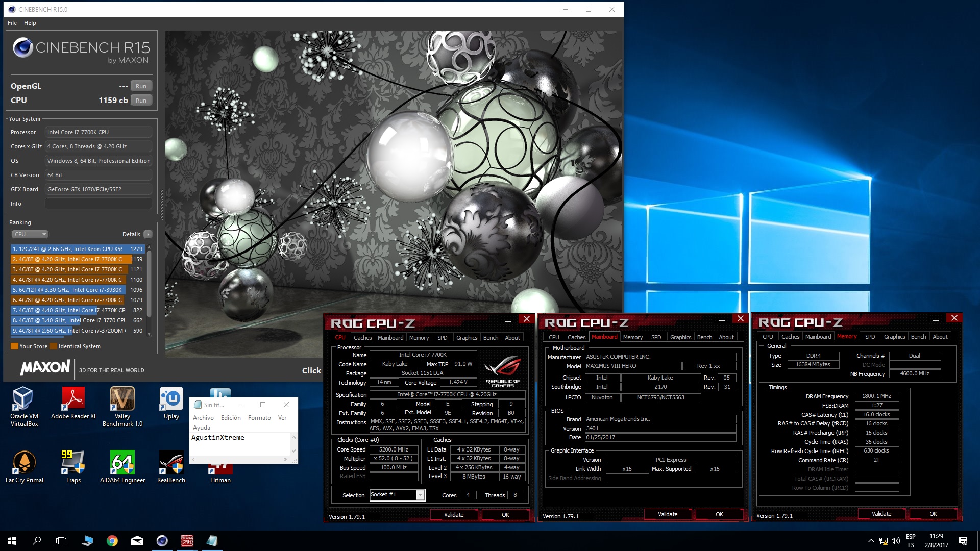The width and height of the screenshot is (980, 551).
Task: Expand the ranking Details arrow
Action: 148,234
